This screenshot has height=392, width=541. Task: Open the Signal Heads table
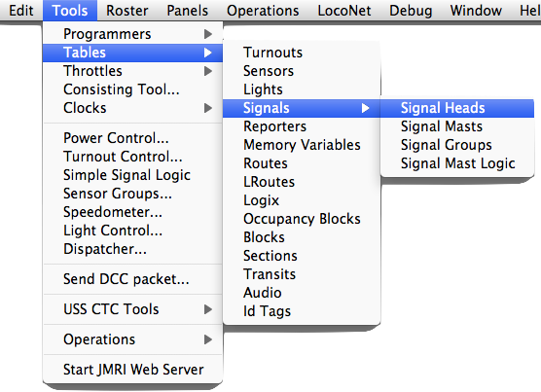pyautogui.click(x=457, y=108)
